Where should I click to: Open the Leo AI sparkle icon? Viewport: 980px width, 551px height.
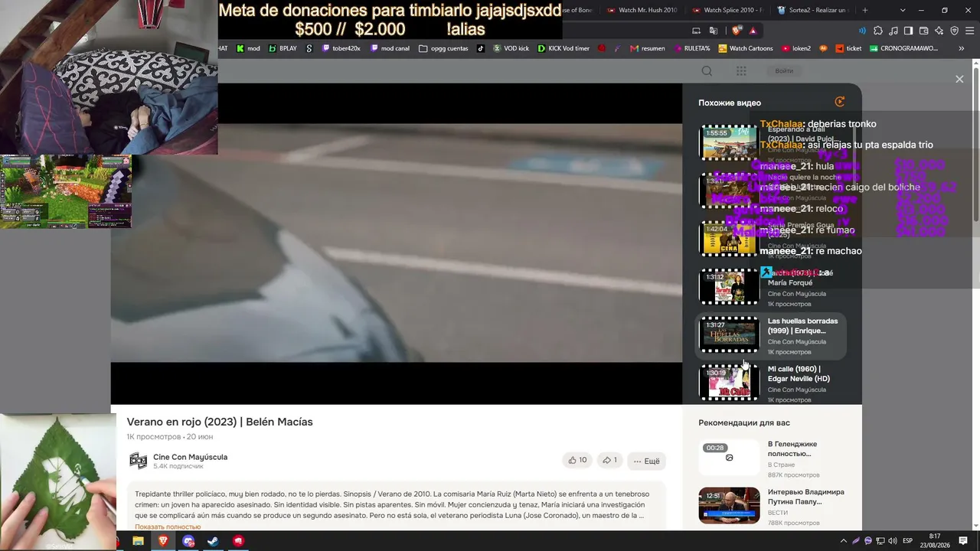[x=939, y=31]
